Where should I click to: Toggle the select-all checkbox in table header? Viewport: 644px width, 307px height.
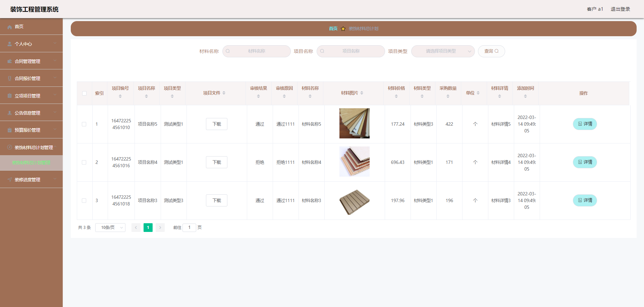click(x=84, y=93)
